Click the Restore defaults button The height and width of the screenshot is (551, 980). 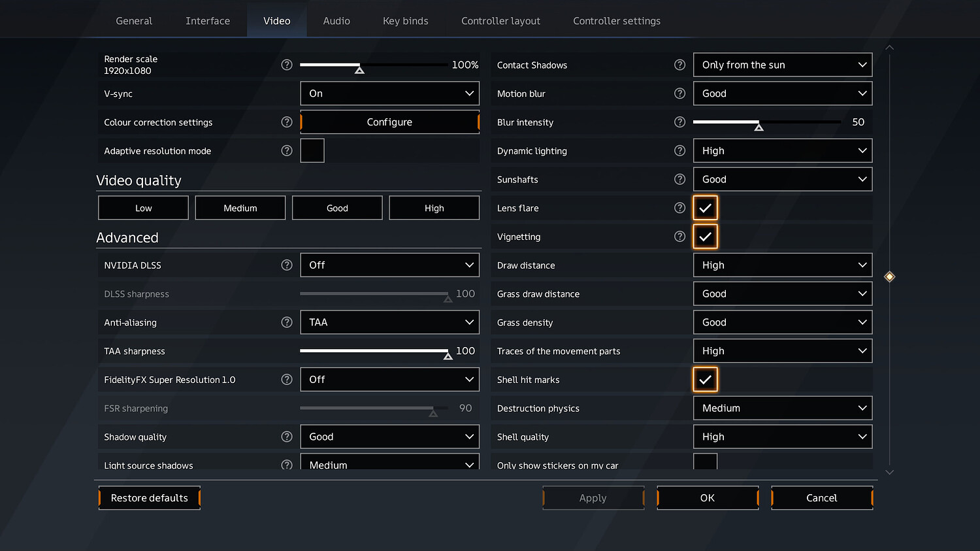[x=149, y=497]
